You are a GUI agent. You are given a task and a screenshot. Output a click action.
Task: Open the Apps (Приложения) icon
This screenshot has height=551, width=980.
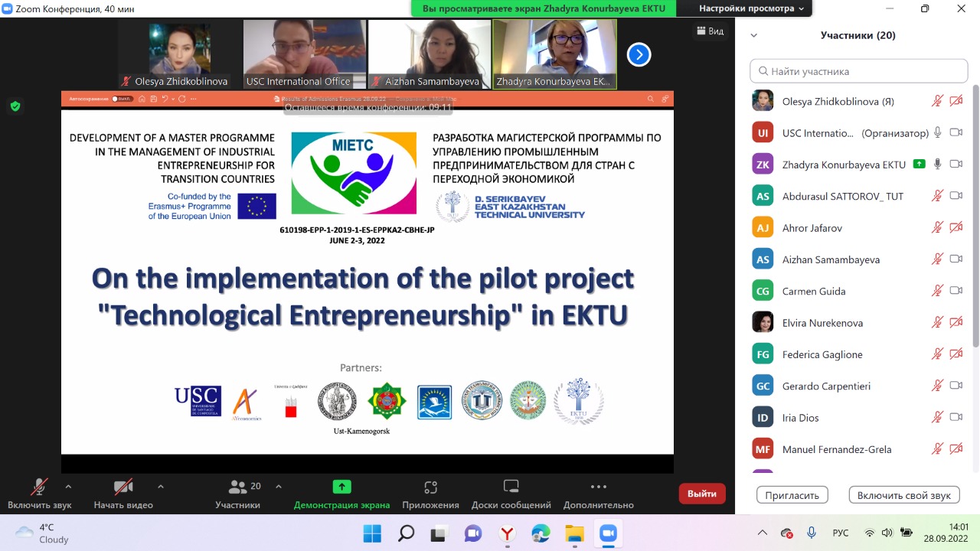[430, 487]
